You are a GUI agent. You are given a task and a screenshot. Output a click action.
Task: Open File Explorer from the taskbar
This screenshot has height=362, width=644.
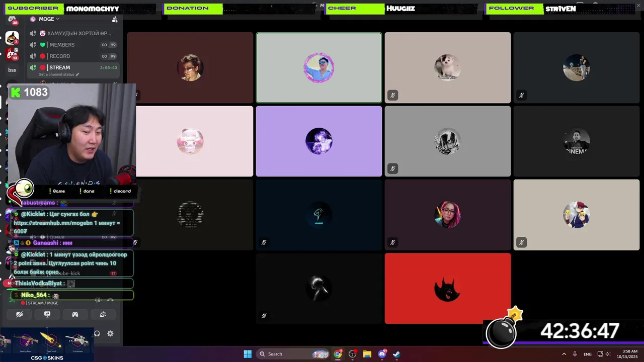(367, 354)
